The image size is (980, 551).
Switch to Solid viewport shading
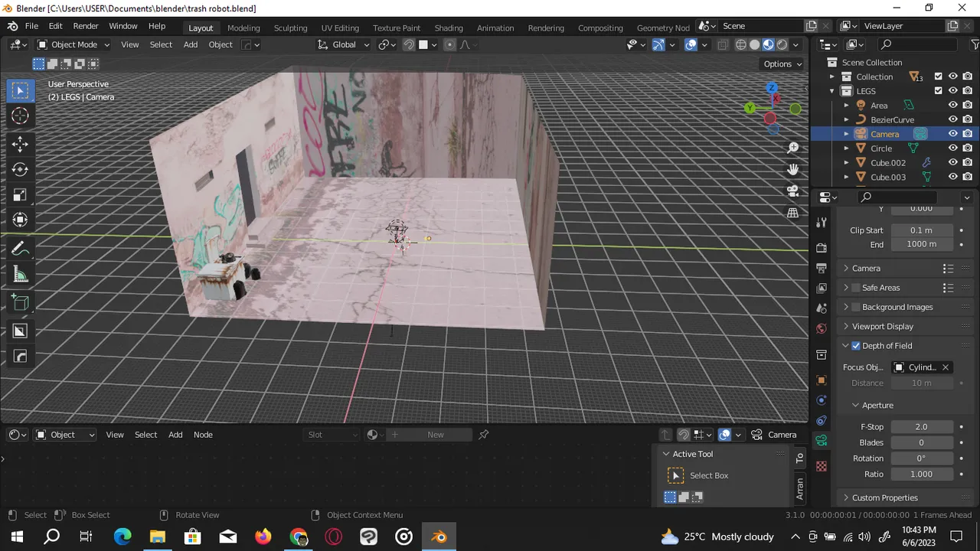coord(754,44)
